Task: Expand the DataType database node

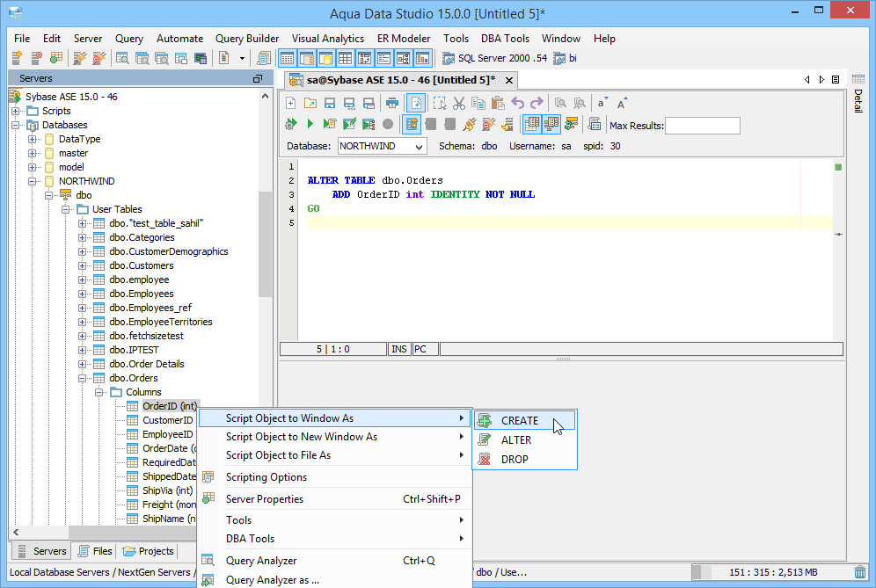Action: [x=32, y=139]
